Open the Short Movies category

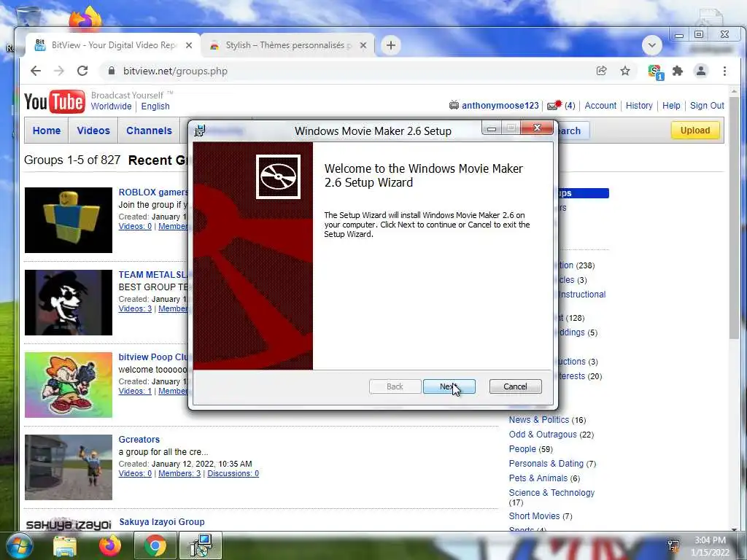tap(534, 516)
